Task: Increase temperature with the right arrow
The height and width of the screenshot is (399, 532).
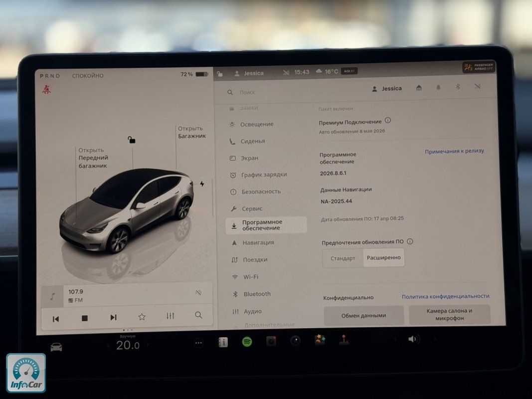Action: 148,345
